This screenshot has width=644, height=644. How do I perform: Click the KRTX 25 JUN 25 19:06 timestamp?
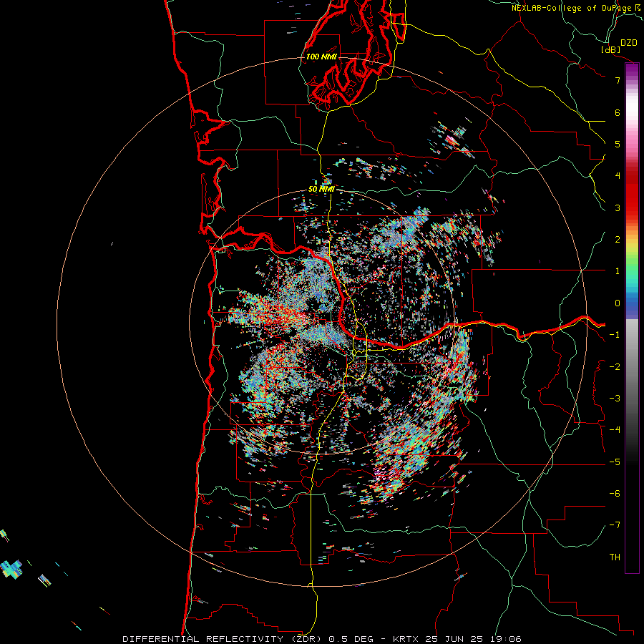[x=457, y=639]
